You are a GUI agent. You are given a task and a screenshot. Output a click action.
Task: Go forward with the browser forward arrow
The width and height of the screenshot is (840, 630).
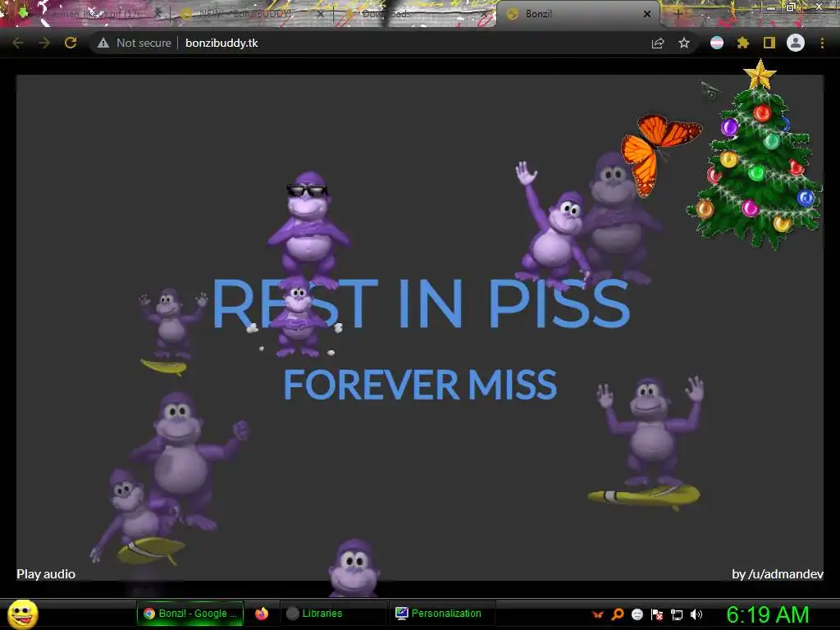[x=44, y=43]
